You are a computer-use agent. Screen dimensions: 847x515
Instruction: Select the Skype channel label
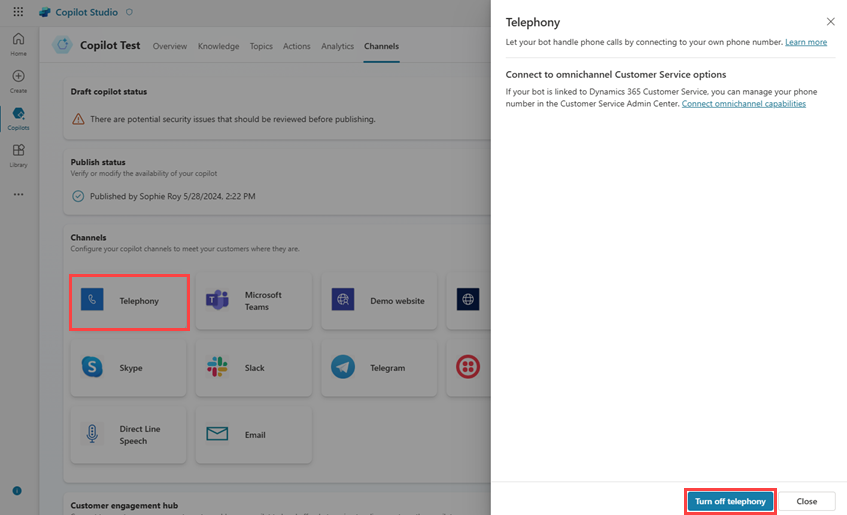tap(131, 368)
